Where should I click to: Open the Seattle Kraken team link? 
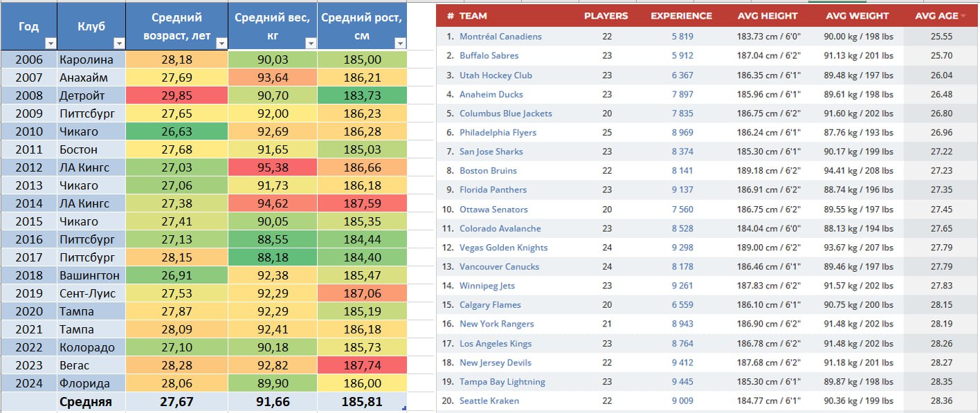click(x=489, y=401)
